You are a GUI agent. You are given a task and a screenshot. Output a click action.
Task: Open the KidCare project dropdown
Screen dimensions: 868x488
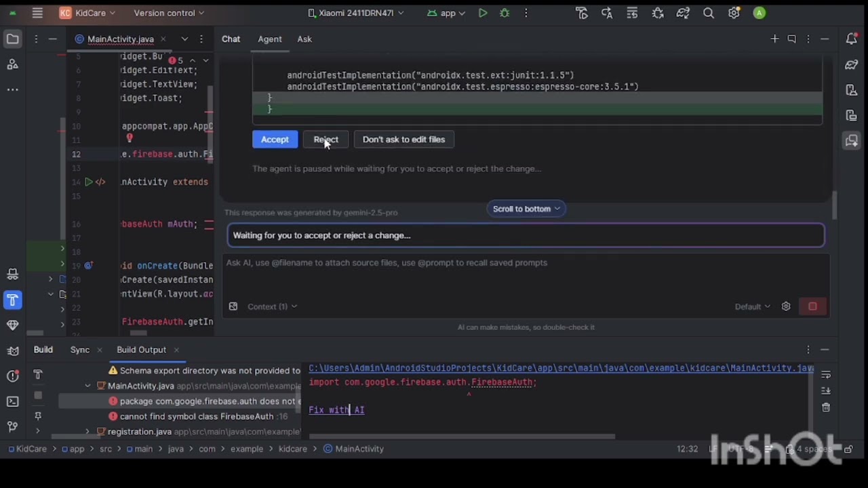click(87, 13)
